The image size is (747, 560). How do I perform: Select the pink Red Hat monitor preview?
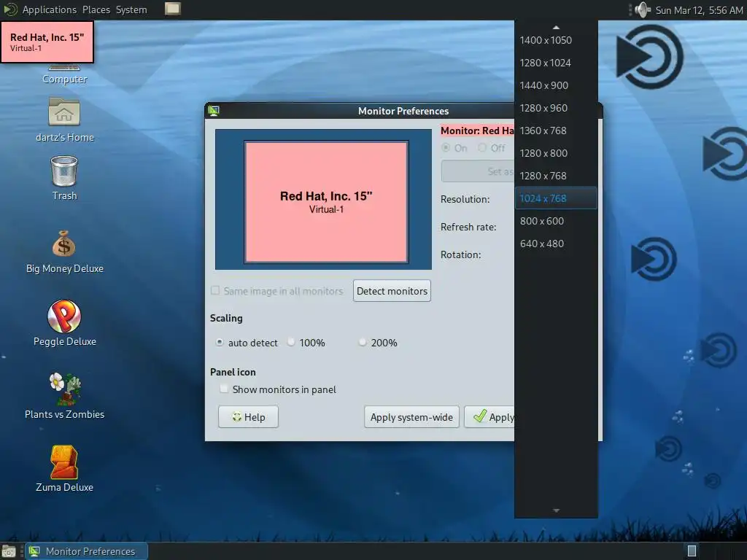click(x=326, y=202)
